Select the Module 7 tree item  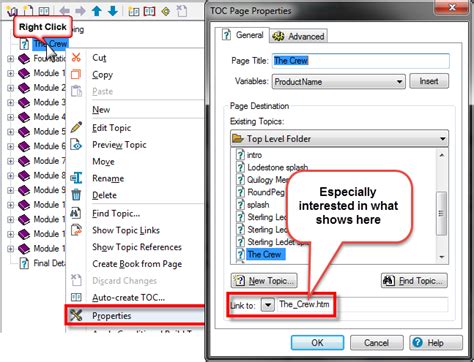click(x=49, y=161)
